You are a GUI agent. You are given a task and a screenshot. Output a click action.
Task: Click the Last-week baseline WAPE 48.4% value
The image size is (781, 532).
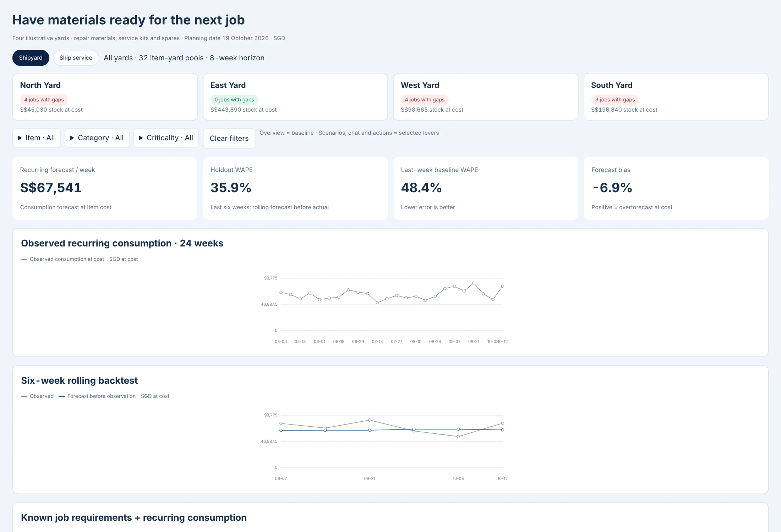421,188
